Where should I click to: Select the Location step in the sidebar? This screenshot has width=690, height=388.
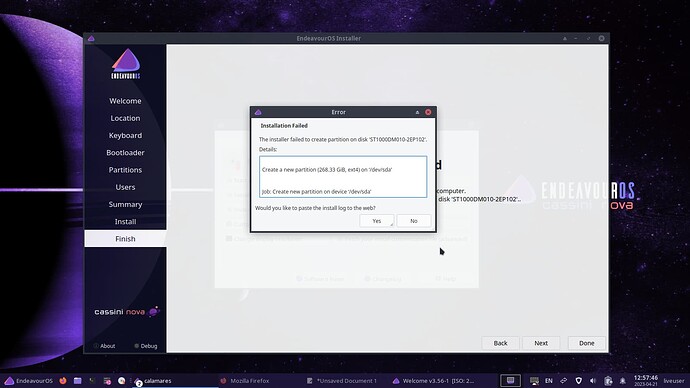pyautogui.click(x=125, y=118)
